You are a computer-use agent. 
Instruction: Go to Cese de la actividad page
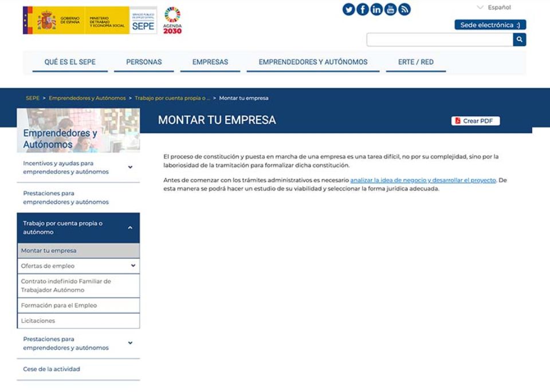[x=52, y=369]
